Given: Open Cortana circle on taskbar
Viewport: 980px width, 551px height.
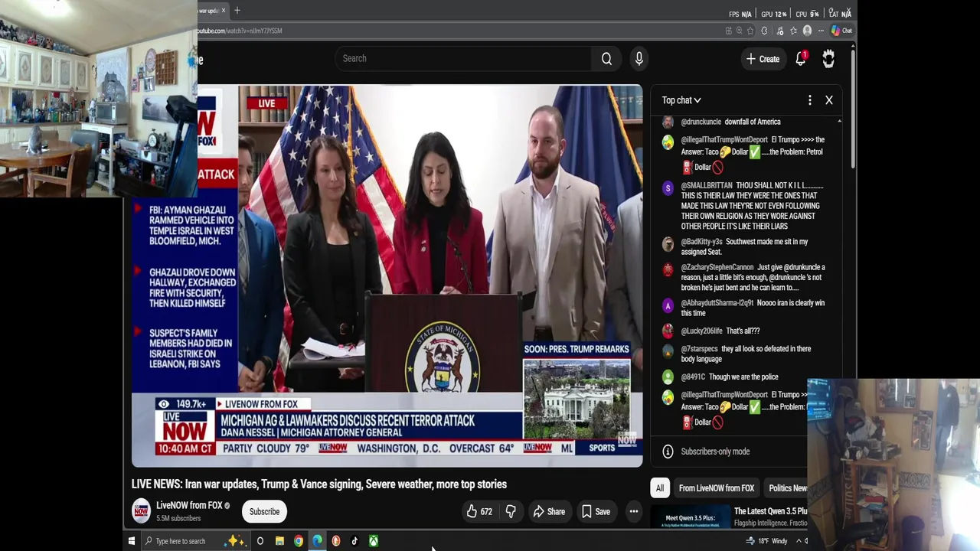Looking at the screenshot, I should coord(260,541).
